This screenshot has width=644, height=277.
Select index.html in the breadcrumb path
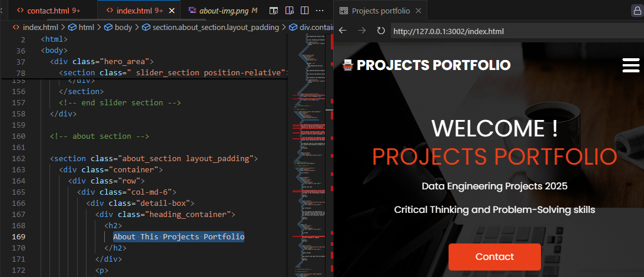click(x=40, y=28)
